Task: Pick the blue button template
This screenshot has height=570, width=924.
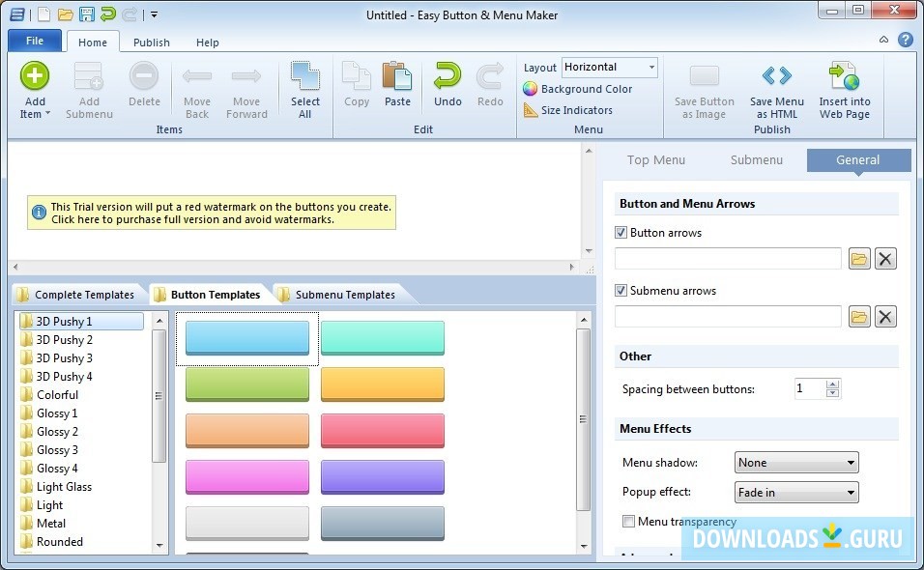Action: coord(246,338)
